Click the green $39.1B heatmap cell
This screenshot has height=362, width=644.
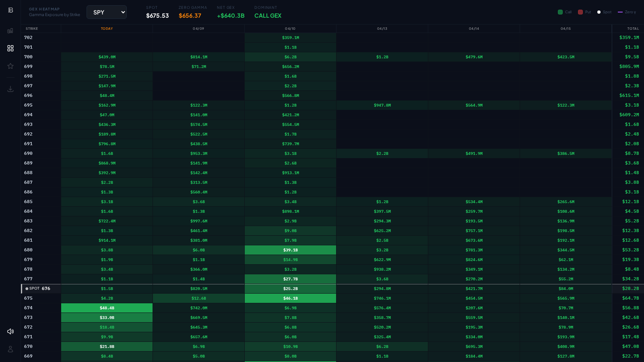pyautogui.click(x=290, y=250)
